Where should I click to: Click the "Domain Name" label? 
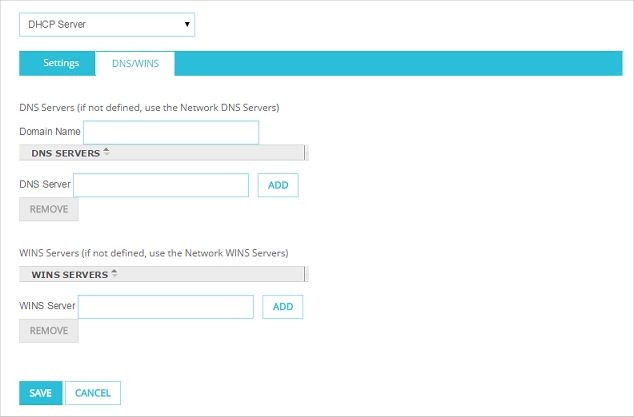click(50, 132)
